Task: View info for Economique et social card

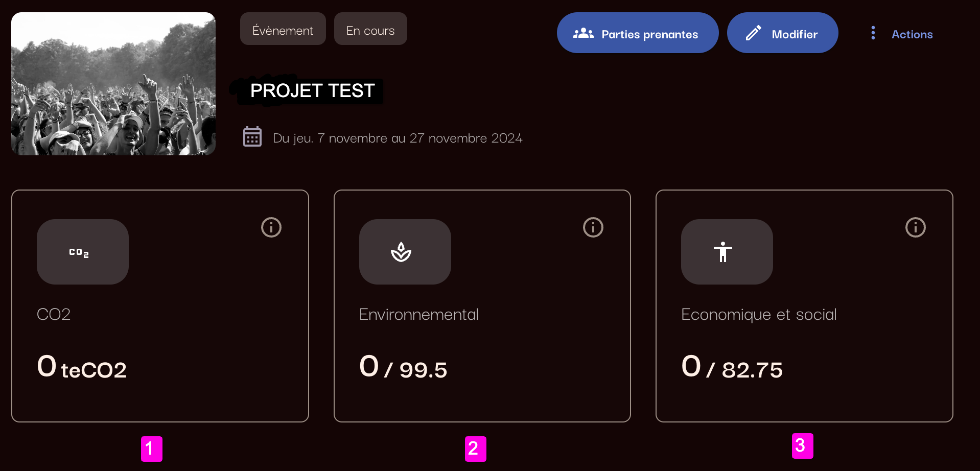Action: click(915, 227)
